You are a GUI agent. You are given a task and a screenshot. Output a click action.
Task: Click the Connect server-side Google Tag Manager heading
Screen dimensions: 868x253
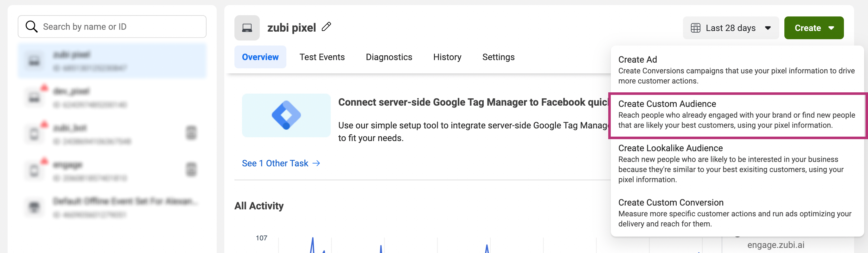(474, 102)
